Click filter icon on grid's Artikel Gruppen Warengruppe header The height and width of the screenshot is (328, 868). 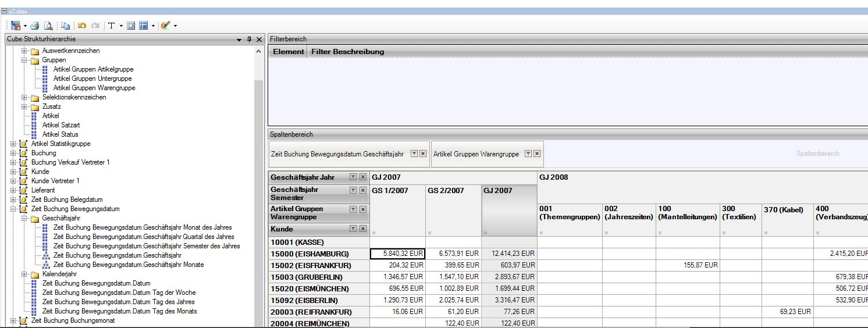(353, 209)
